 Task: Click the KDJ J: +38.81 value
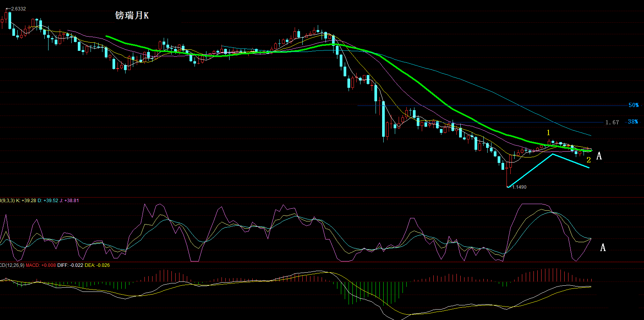tap(69, 201)
